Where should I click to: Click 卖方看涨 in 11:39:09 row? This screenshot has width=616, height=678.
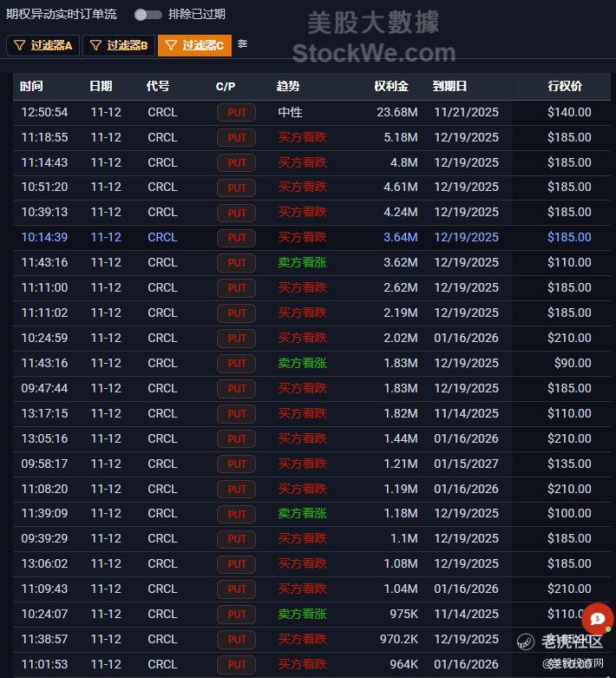(x=302, y=513)
